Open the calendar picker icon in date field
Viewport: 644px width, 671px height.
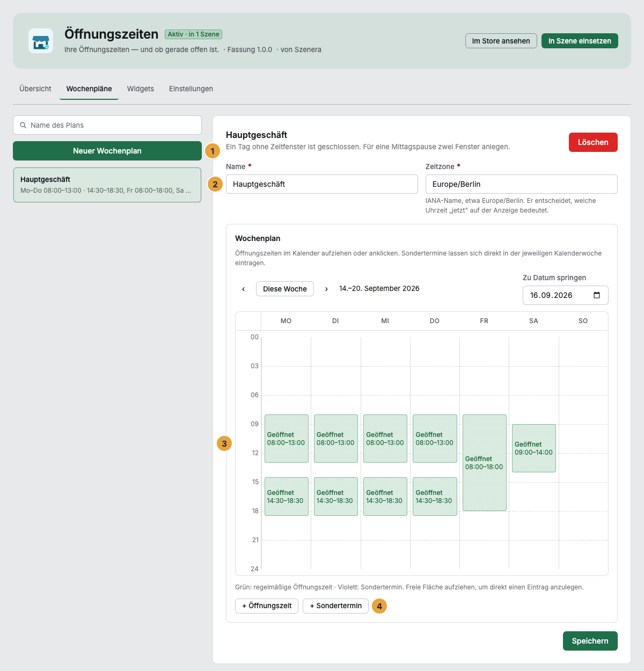pos(597,295)
